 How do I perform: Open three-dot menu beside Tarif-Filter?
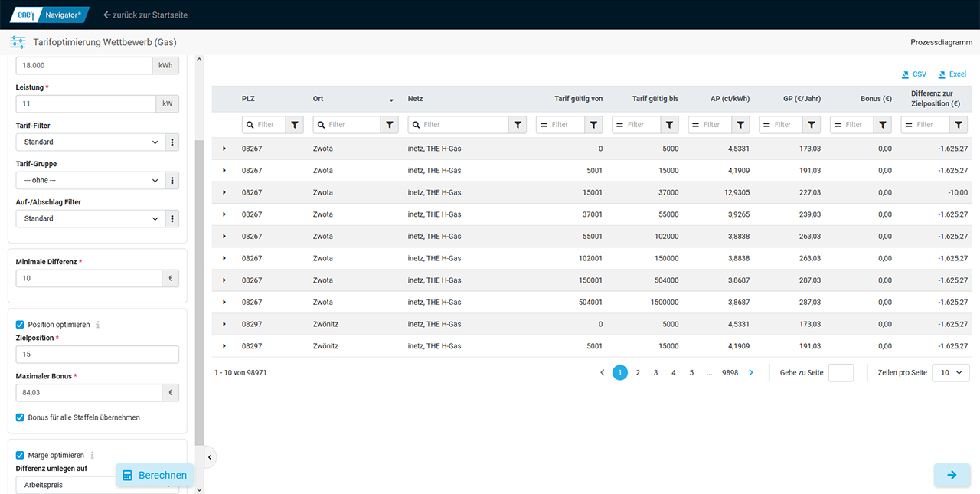pyautogui.click(x=172, y=142)
